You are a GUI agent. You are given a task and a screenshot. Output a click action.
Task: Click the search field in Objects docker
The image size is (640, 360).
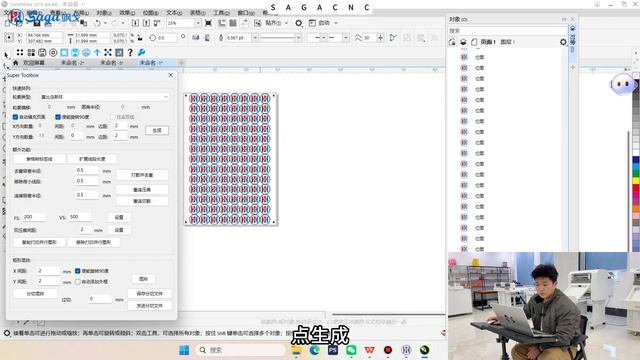click(507, 31)
